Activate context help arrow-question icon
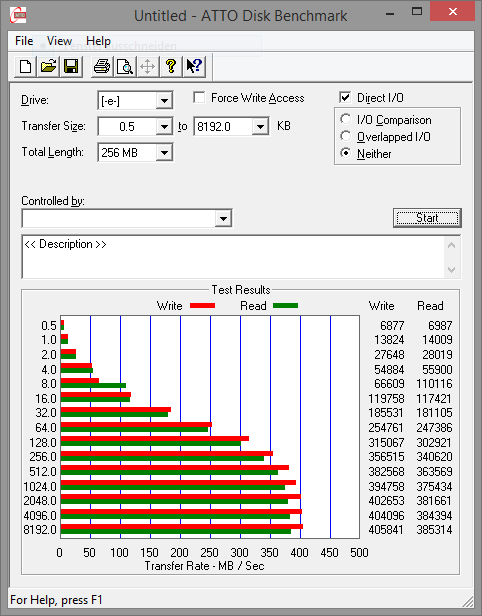482x616 pixels. (x=194, y=66)
